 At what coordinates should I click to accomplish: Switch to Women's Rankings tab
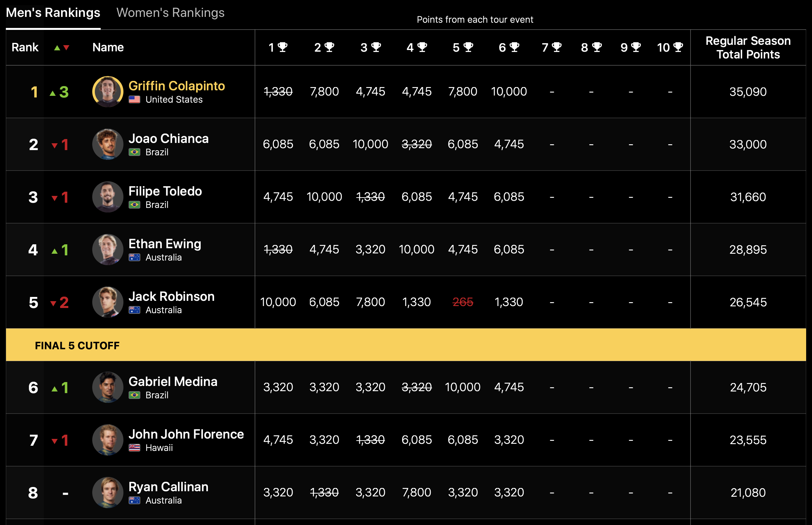tap(171, 13)
